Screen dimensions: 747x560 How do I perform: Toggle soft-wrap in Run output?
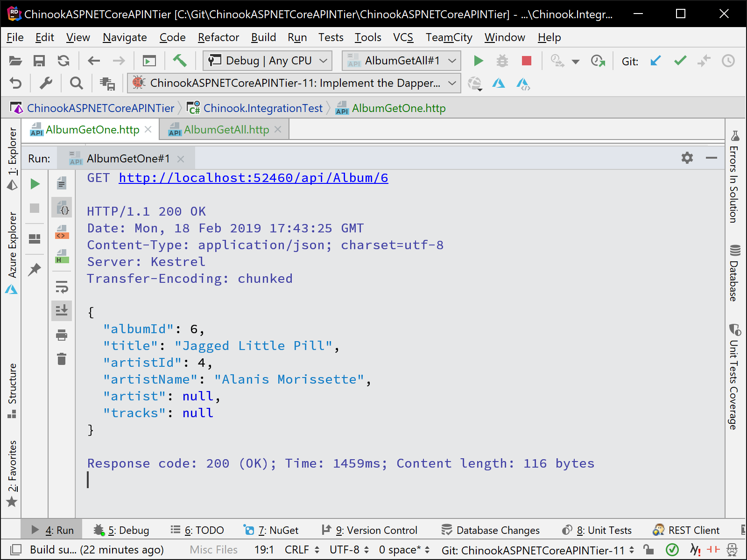click(62, 287)
